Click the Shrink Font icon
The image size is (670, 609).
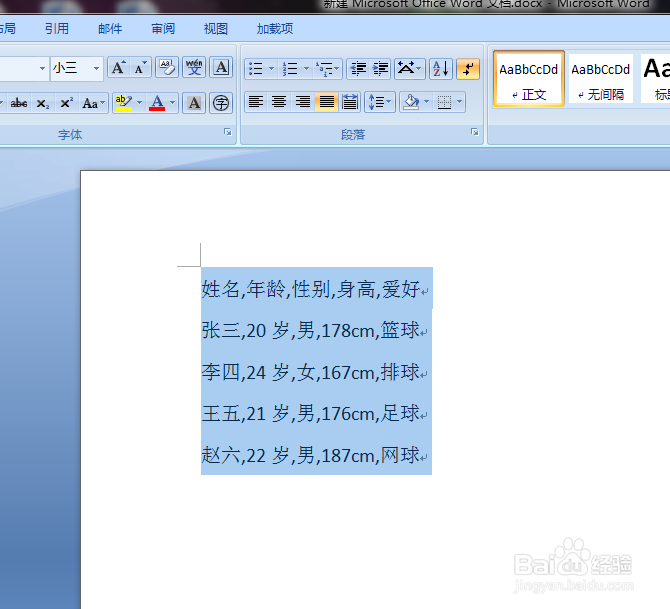coord(141,68)
